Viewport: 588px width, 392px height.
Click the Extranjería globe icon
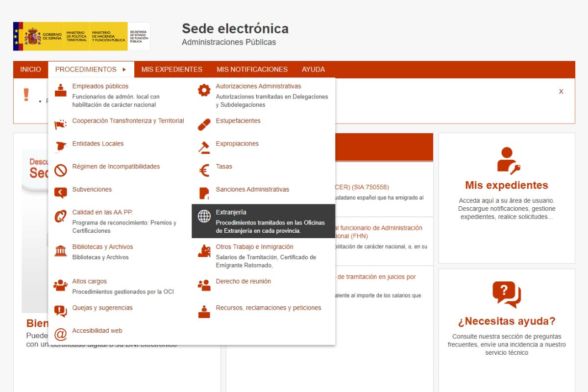[204, 216]
